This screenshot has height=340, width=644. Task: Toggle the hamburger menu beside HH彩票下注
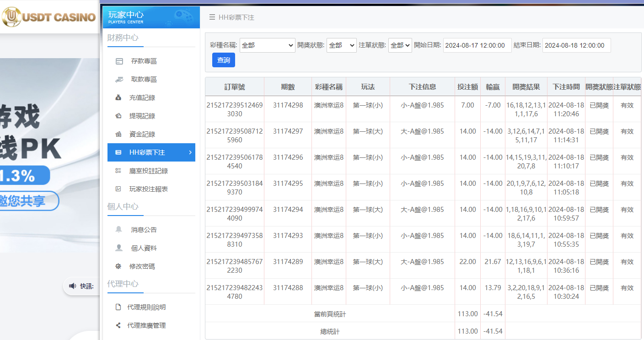[212, 17]
